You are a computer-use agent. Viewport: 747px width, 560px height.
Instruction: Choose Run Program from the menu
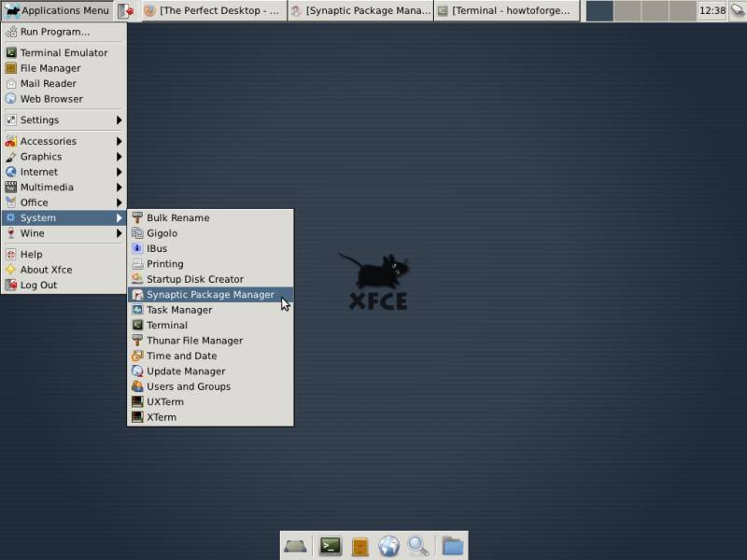coord(64,32)
